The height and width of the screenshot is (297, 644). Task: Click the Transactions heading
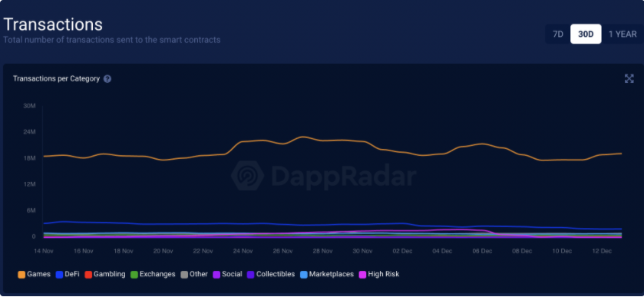pyautogui.click(x=53, y=25)
